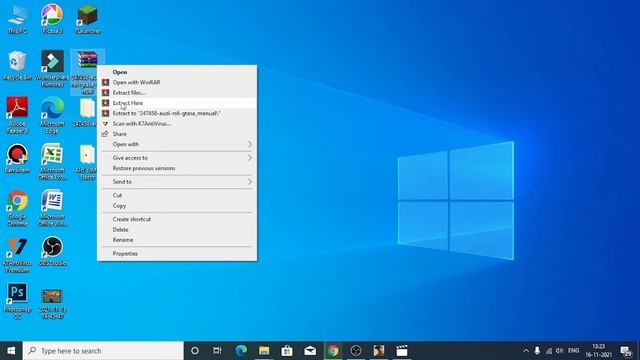Image resolution: width=640 pixels, height=360 pixels.
Task: Focus the taskbar search box
Action: (103, 351)
